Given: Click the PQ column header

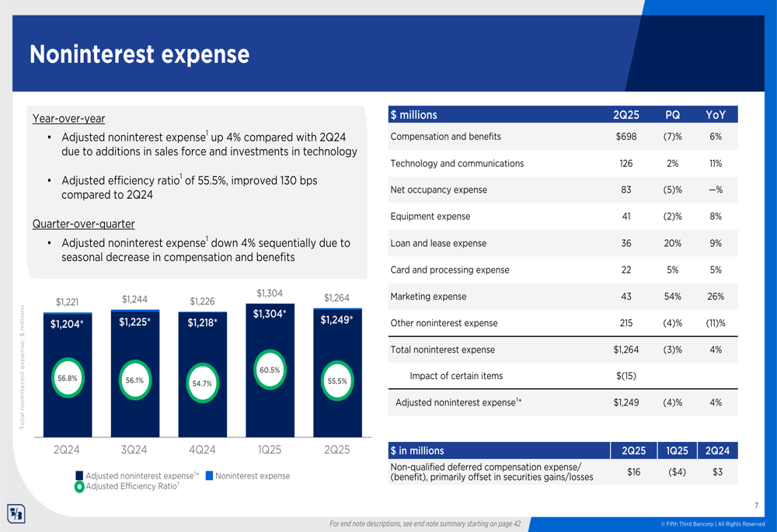Looking at the screenshot, I should click(x=672, y=115).
